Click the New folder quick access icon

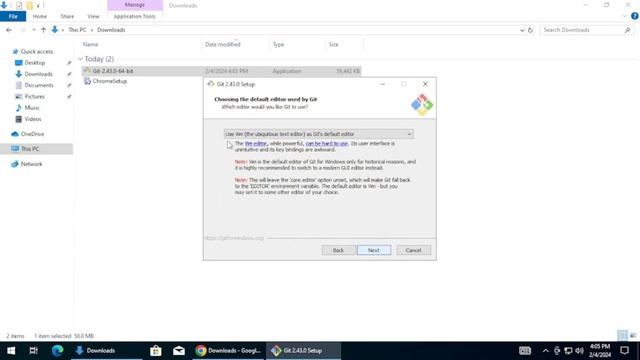click(x=29, y=5)
